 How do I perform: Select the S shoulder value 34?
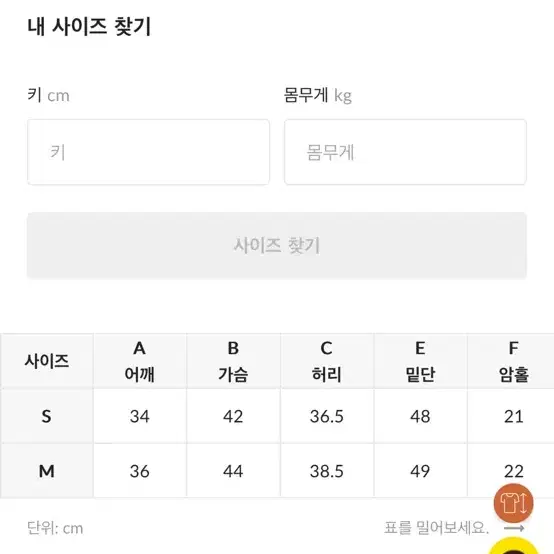140,416
